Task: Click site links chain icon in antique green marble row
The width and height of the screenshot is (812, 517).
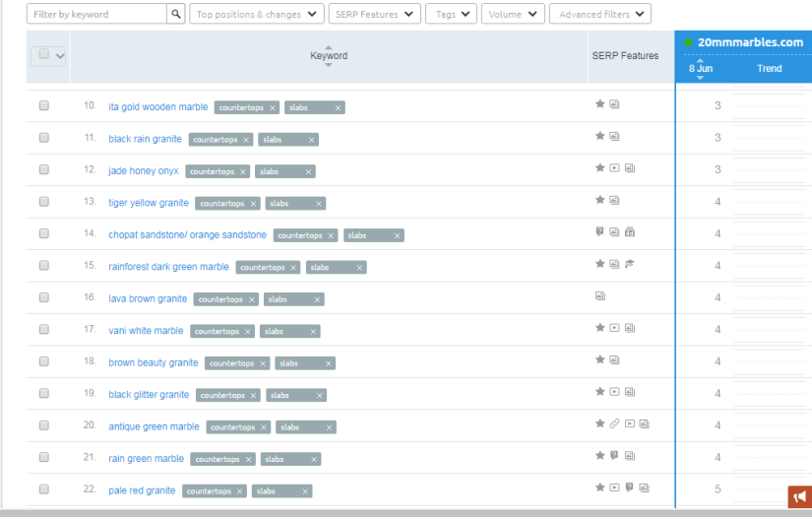Action: pos(614,423)
